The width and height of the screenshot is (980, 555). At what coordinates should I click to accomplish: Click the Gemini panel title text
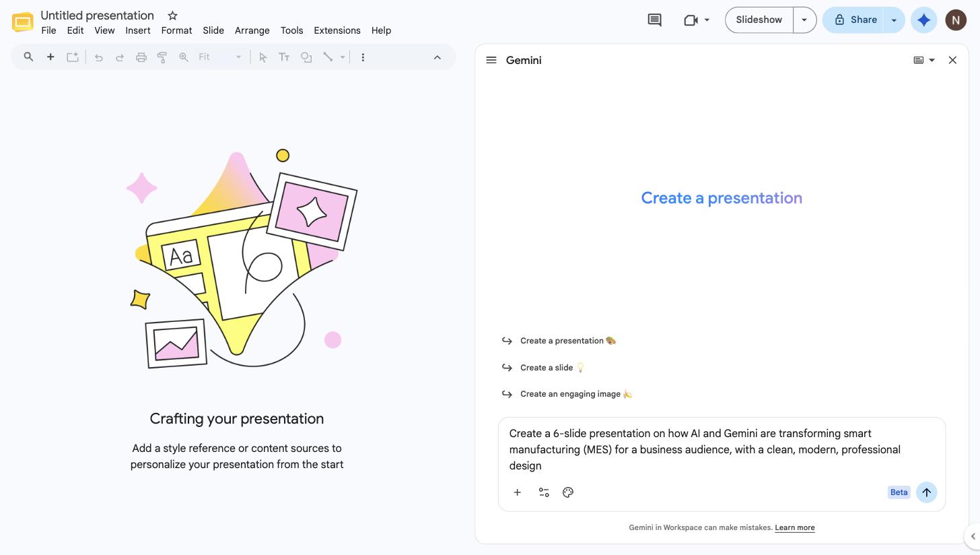pos(524,60)
